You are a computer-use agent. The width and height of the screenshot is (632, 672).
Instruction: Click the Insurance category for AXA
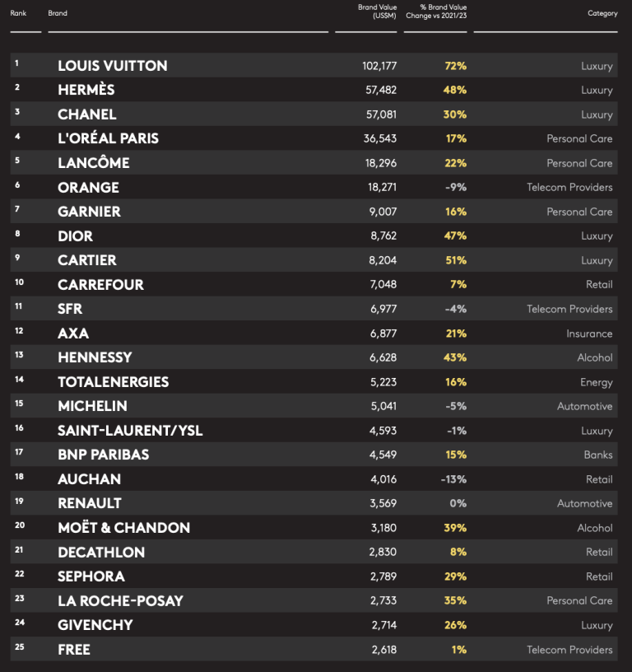click(x=589, y=334)
